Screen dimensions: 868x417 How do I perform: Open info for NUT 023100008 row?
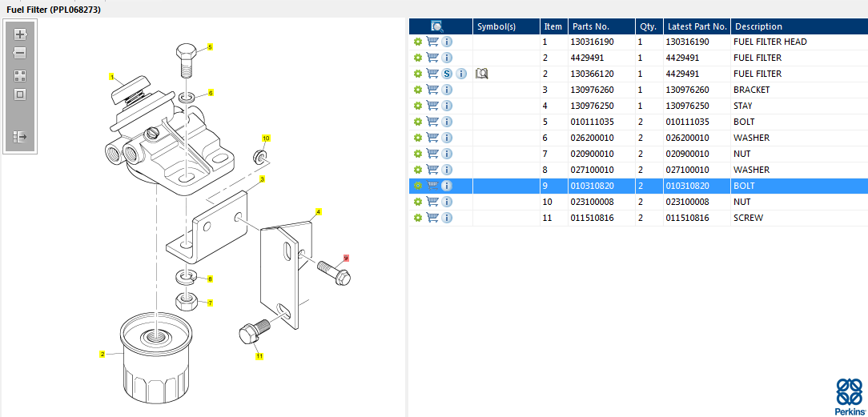point(448,202)
